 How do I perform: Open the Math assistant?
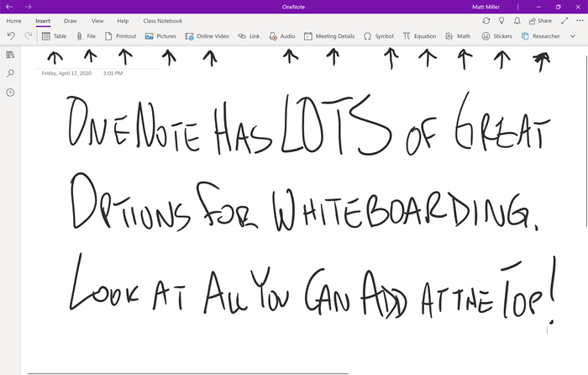point(458,36)
